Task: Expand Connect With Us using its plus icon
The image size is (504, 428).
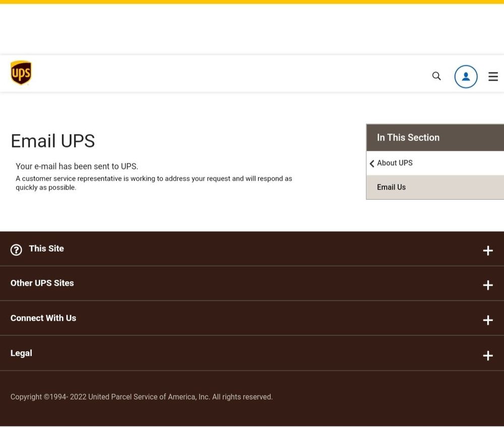Action: 487,320
